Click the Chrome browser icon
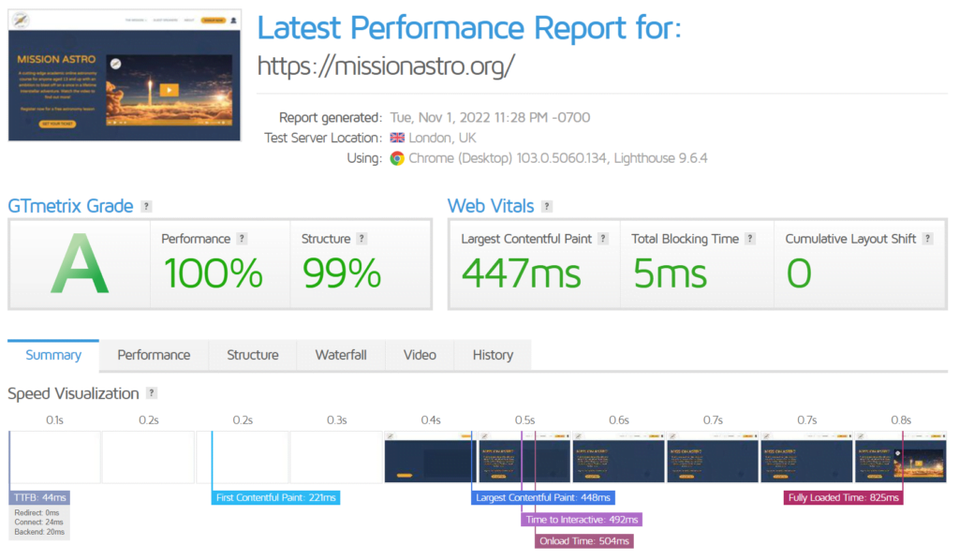Image resolution: width=959 pixels, height=560 pixels. [x=397, y=158]
